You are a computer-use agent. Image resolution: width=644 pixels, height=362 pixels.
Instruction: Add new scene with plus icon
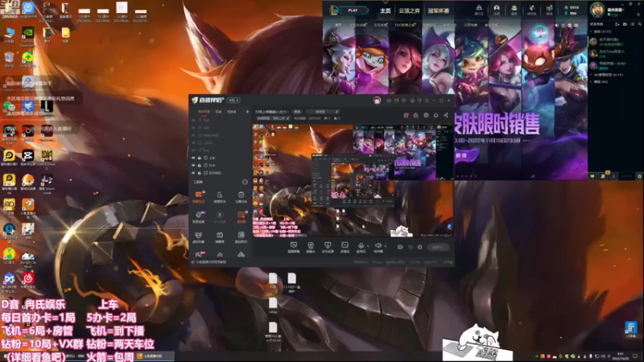pos(247,112)
